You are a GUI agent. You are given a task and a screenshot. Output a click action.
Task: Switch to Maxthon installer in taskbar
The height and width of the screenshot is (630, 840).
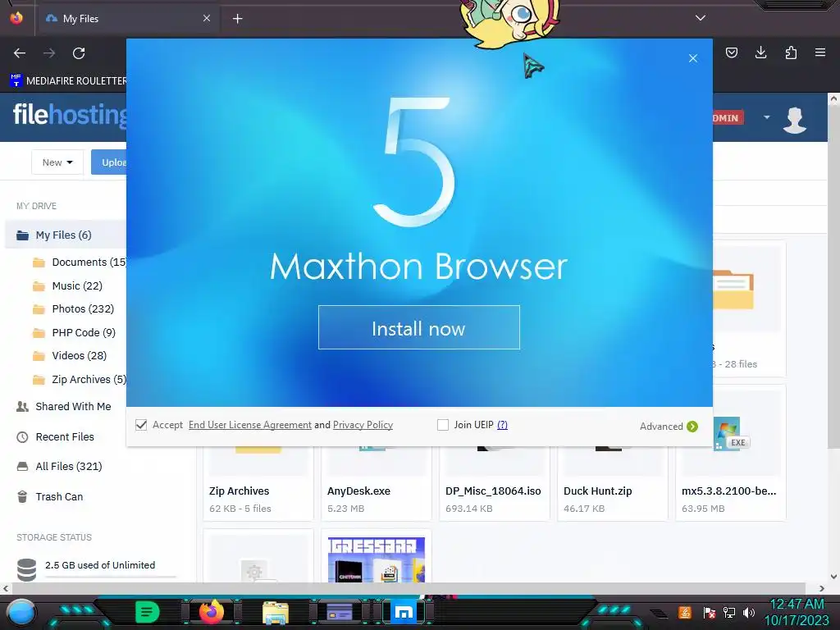coord(404,612)
